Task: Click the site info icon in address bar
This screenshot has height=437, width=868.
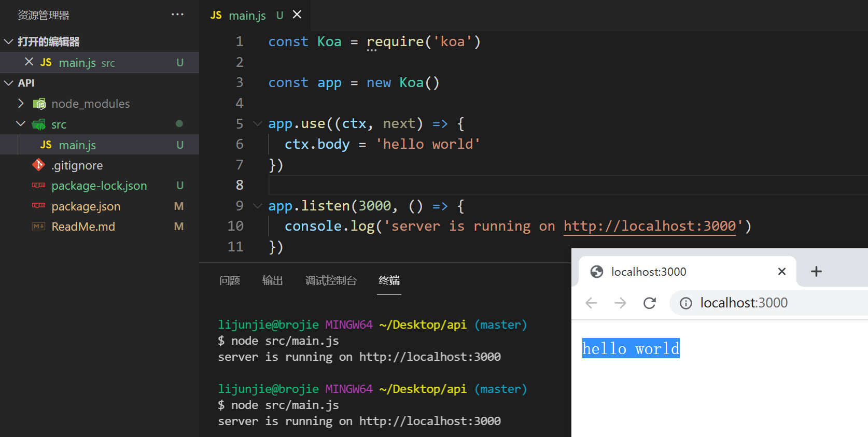Action: pyautogui.click(x=685, y=303)
